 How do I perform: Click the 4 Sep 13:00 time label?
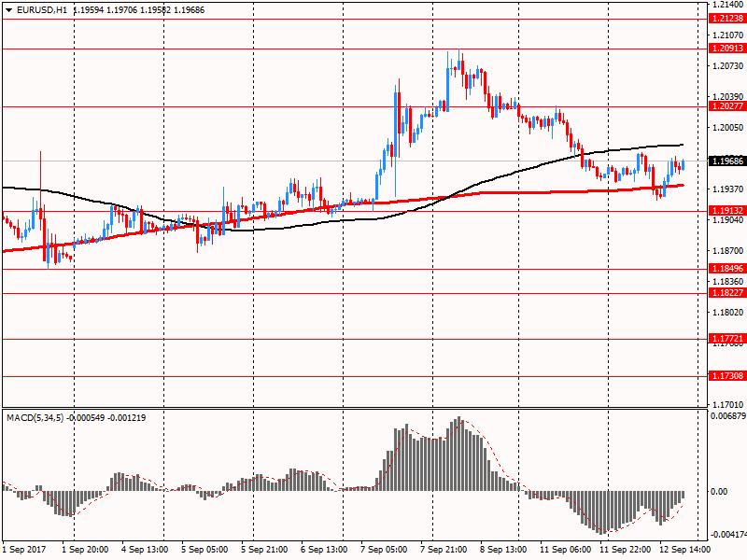(145, 550)
